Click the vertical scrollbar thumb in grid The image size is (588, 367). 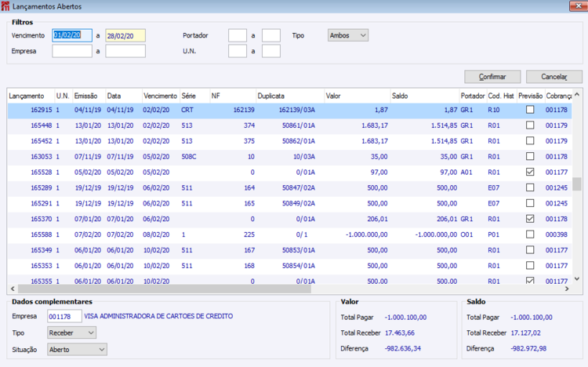[576, 183]
